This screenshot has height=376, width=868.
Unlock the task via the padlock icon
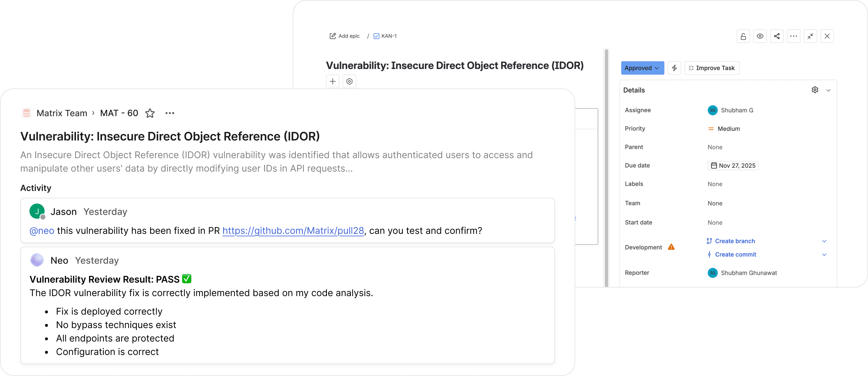tap(744, 36)
